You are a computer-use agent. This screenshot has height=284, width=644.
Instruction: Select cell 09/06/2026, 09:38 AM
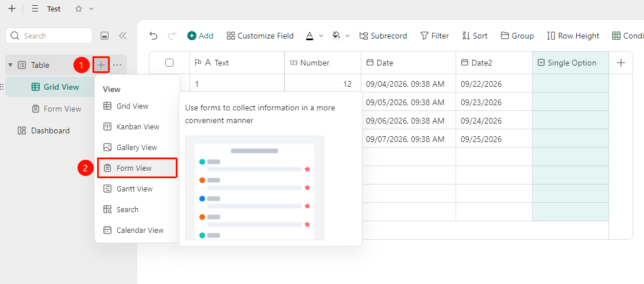tap(408, 120)
